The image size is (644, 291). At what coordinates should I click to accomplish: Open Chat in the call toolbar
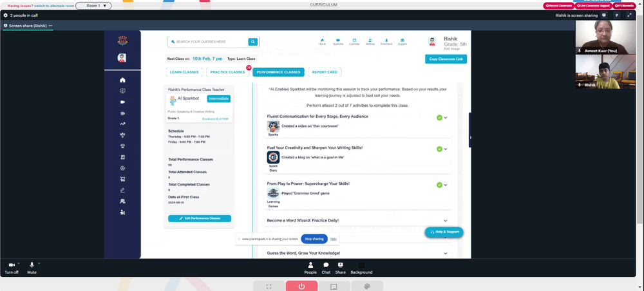(326, 268)
